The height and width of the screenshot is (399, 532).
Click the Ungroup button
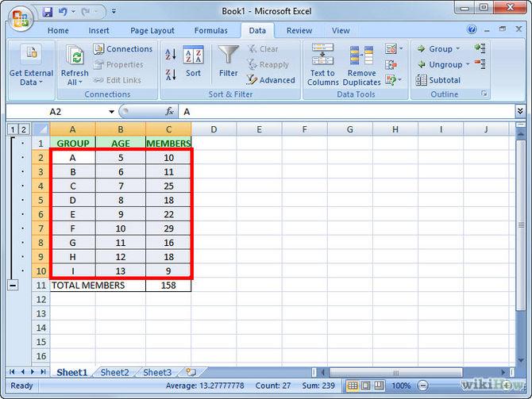coord(440,64)
